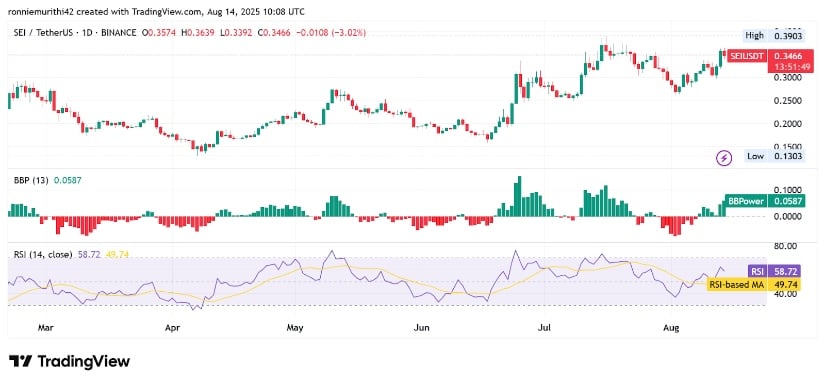Click the High 0.3903 price tag
This screenshot has width=825, height=384.
click(774, 36)
